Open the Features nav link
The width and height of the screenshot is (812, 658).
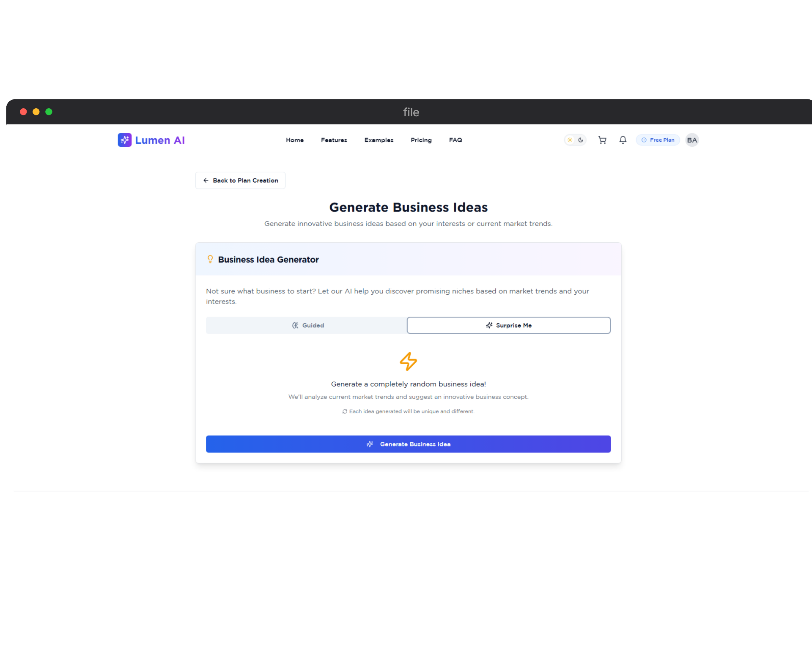[x=334, y=140]
